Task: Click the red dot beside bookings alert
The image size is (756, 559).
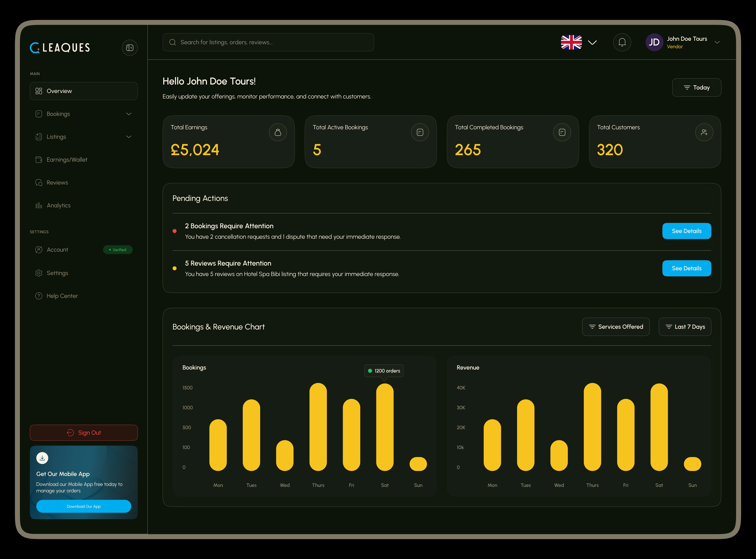Action: coord(175,231)
